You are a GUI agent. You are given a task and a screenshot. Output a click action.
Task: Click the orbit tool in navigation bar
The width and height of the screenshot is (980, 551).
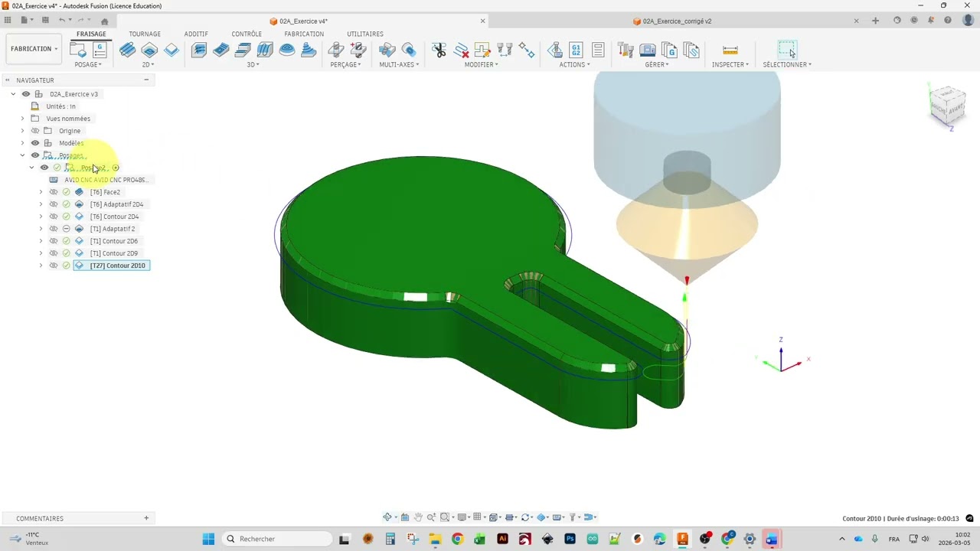pyautogui.click(x=387, y=517)
